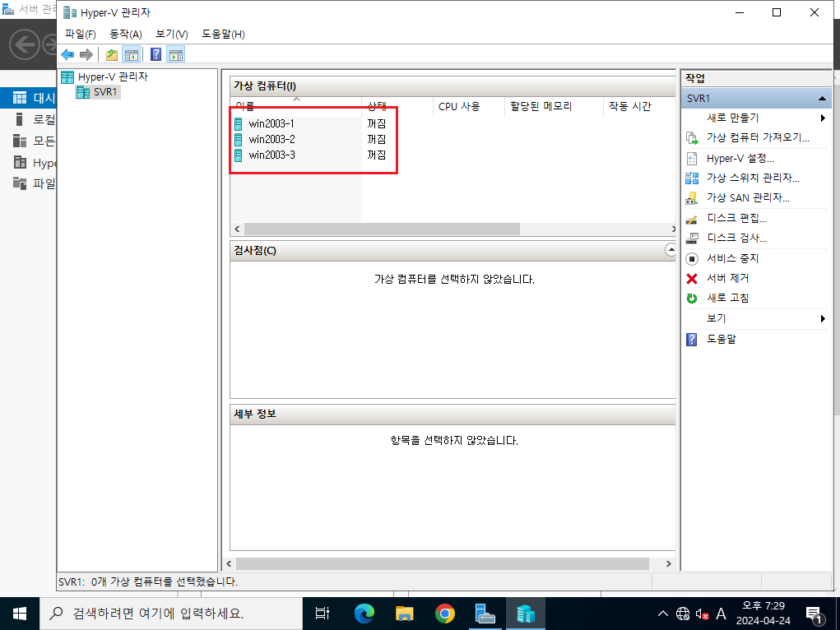840x630 pixels.
Task: Click the import virtual machine icon
Action: pyautogui.click(x=692, y=138)
